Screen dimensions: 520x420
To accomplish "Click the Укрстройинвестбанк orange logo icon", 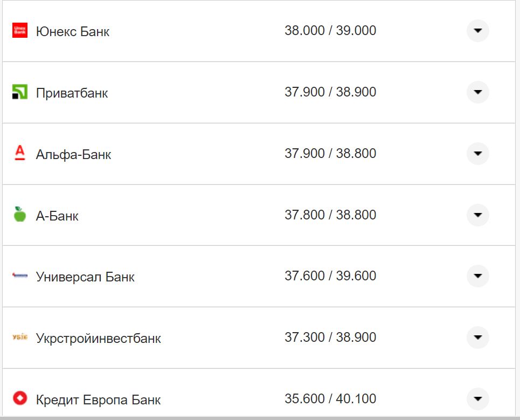I will coord(20,338).
